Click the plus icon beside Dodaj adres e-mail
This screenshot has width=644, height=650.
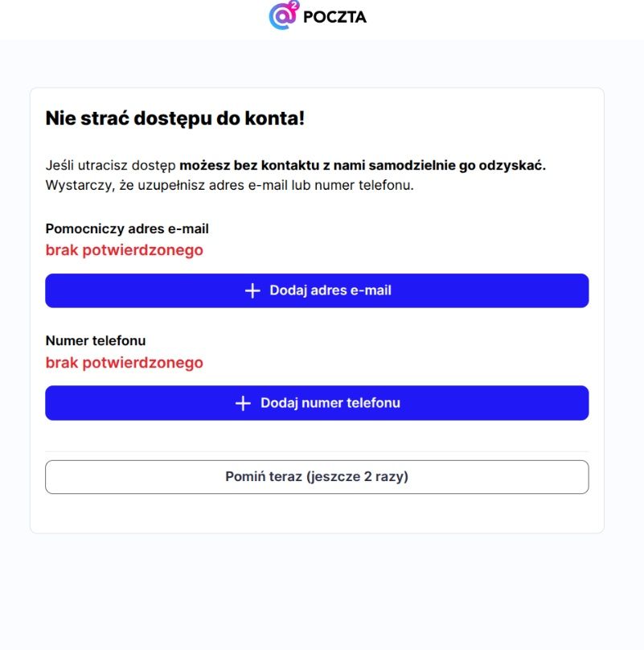point(252,290)
